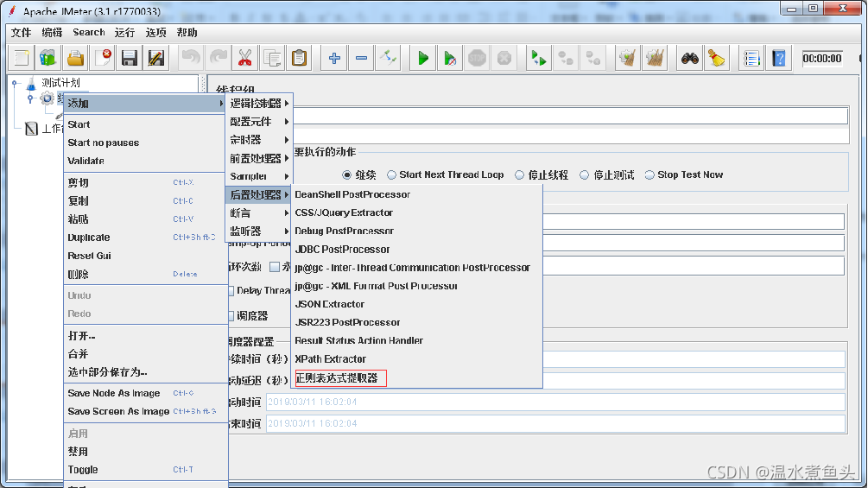
Task: Expand the 断言 submenu
Action: coord(258,213)
